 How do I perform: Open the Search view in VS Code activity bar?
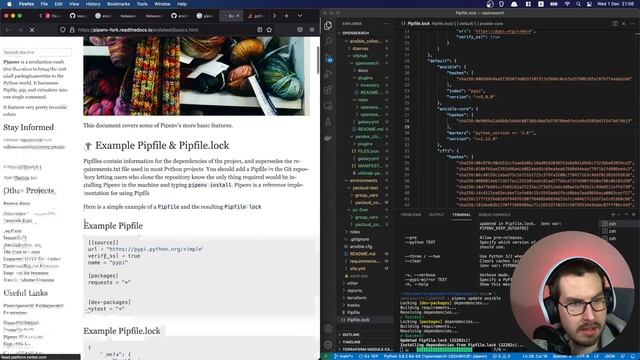point(328,41)
